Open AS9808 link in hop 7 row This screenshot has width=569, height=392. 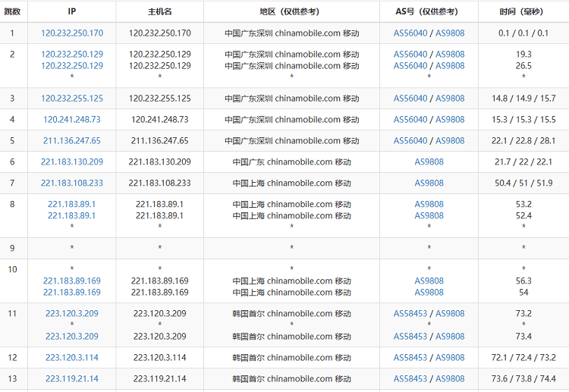click(x=429, y=183)
